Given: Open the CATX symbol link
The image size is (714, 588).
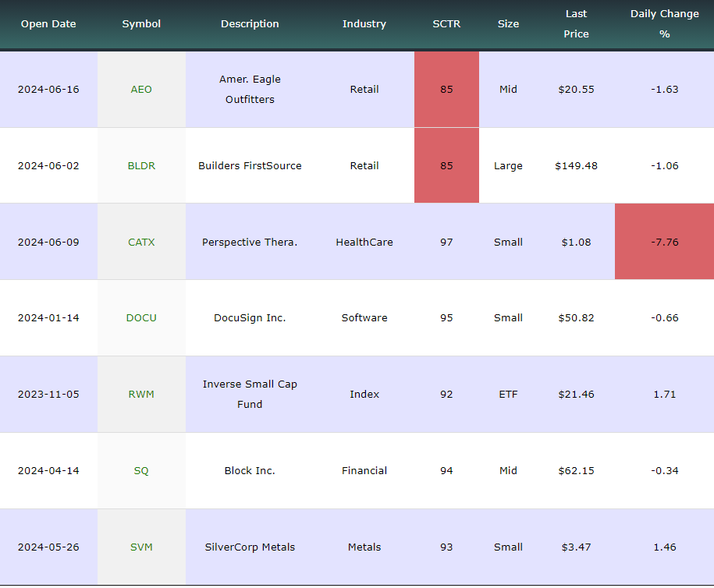Looking at the screenshot, I should click(141, 242).
